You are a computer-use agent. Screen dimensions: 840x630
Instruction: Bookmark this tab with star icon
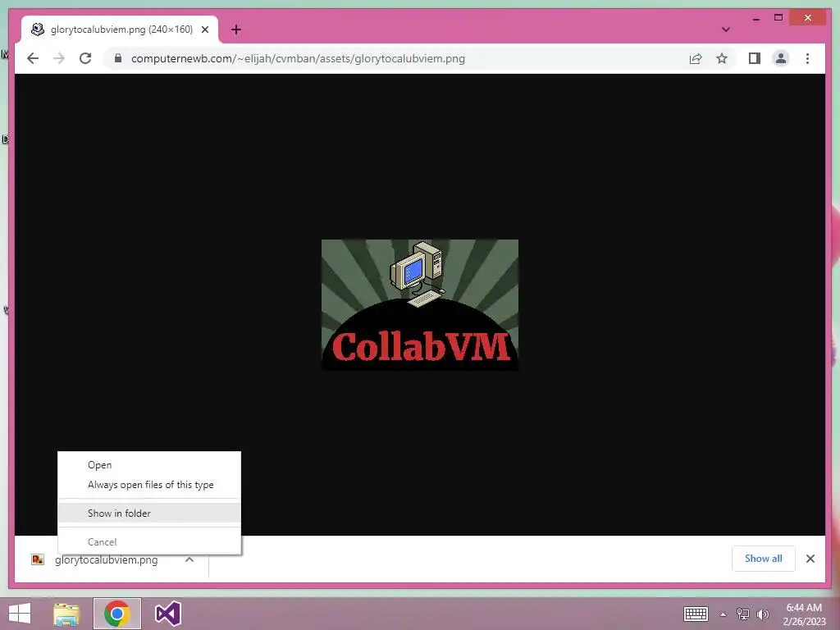coord(722,58)
